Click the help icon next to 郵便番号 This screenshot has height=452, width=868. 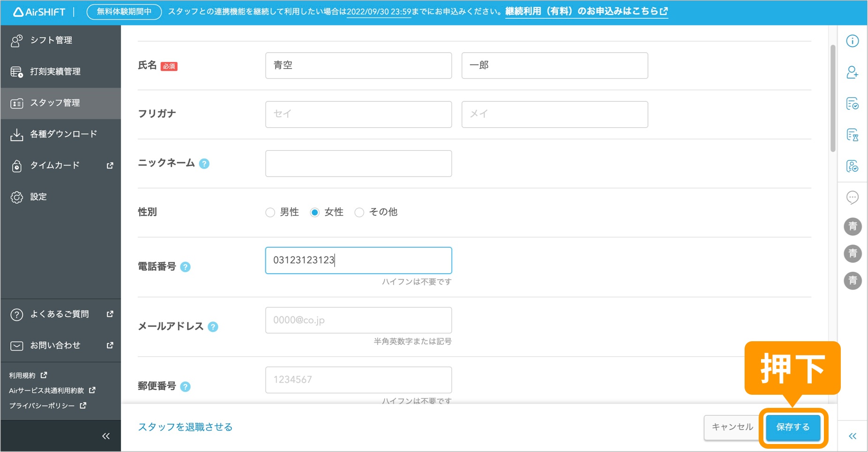tap(186, 387)
